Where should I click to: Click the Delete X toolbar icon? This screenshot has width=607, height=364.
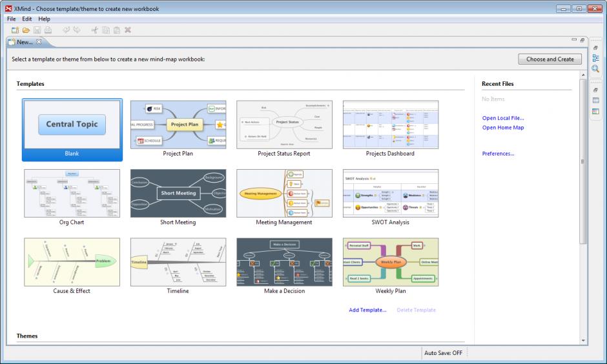click(x=128, y=30)
